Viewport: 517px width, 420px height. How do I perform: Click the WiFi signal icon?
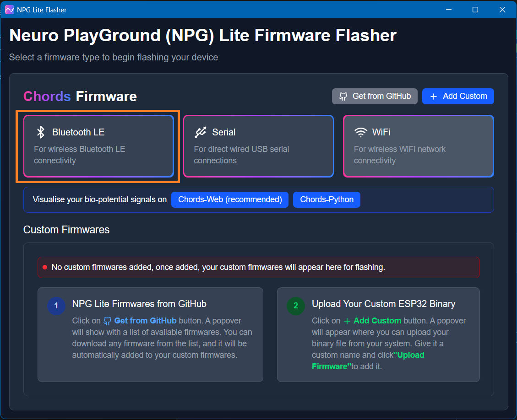(361, 132)
